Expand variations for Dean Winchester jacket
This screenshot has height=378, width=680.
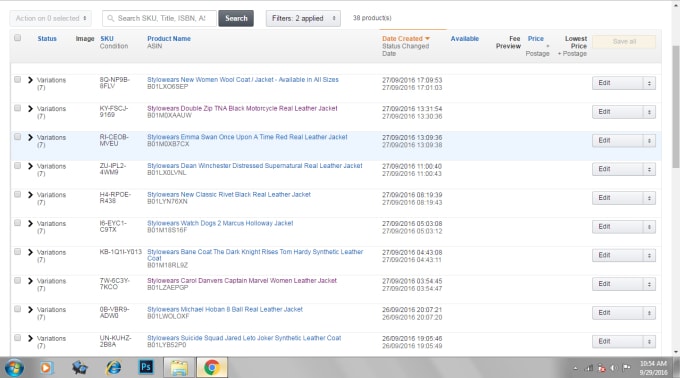point(30,166)
